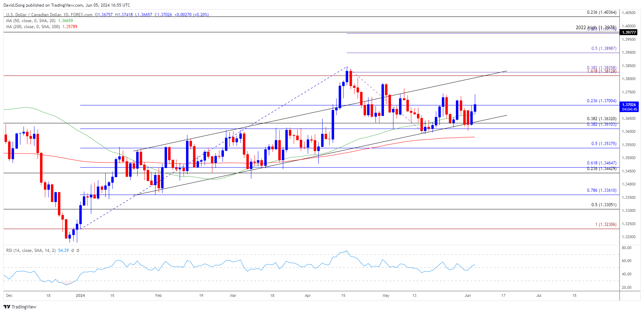Click the 1.39000 price axis label
Image resolution: width=644 pixels, height=313 pixels.
click(x=629, y=52)
